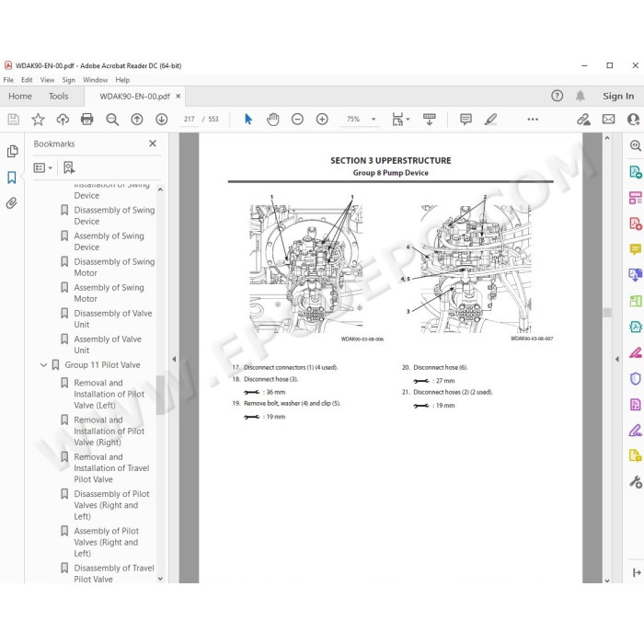Collapse the left navigation pane arrow

click(174, 359)
